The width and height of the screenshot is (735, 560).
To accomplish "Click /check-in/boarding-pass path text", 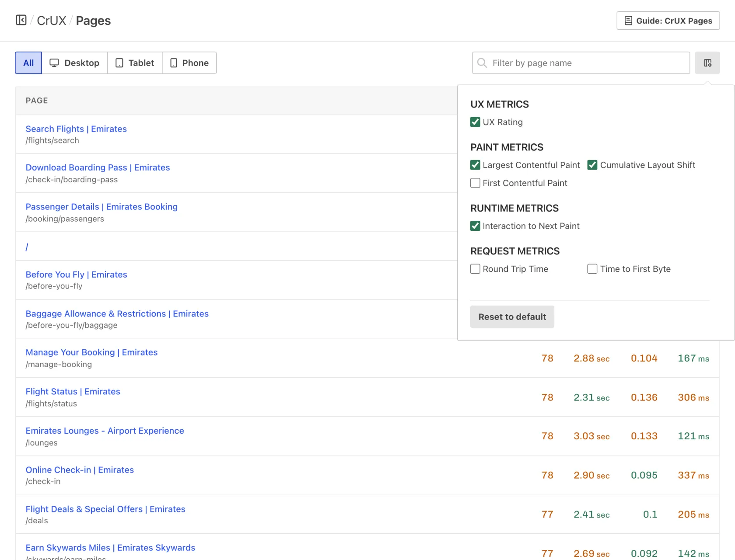I will click(71, 180).
